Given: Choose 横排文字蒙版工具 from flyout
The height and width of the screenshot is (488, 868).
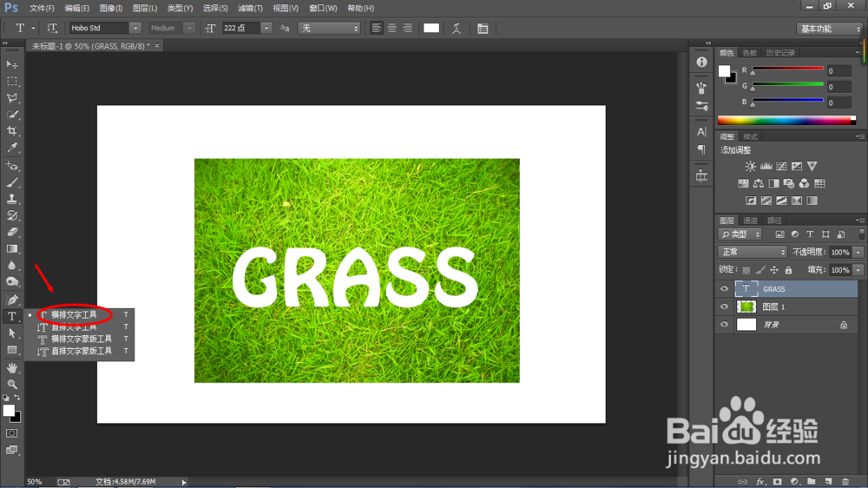Looking at the screenshot, I should point(81,339).
